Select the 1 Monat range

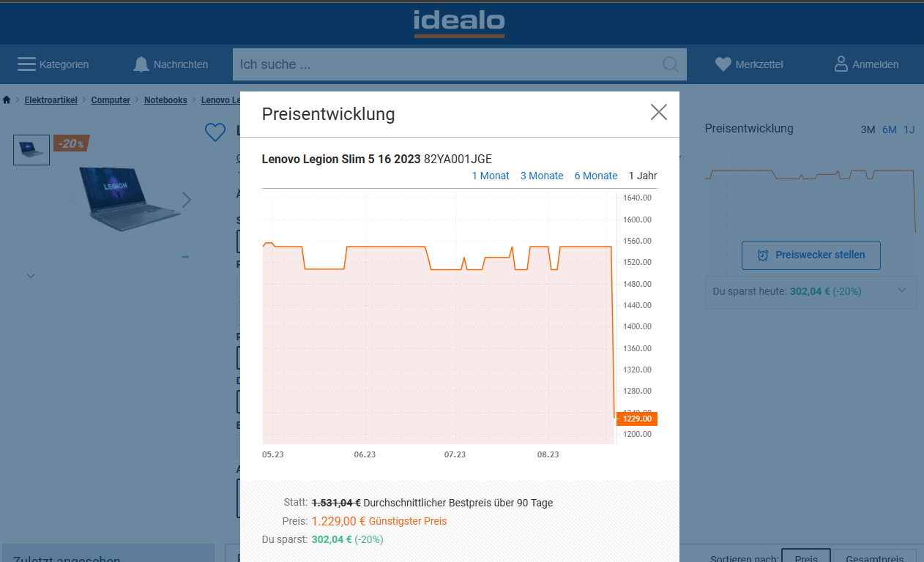[x=491, y=176]
